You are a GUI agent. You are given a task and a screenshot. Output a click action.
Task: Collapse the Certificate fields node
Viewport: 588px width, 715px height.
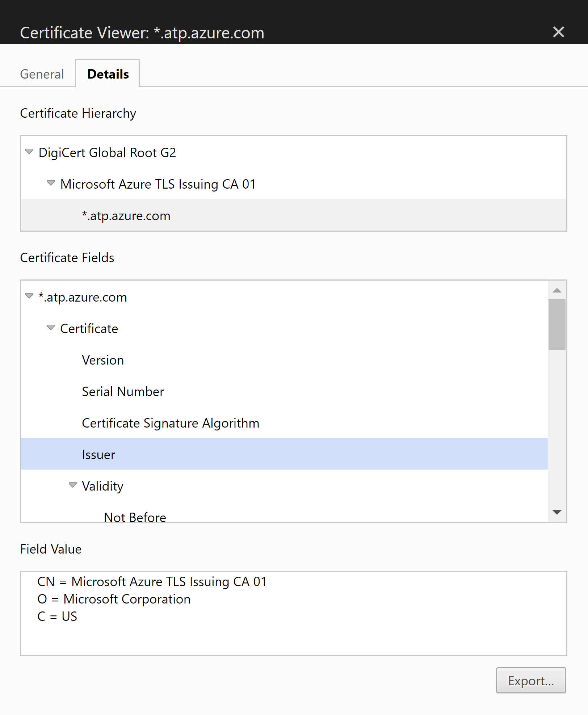point(51,328)
